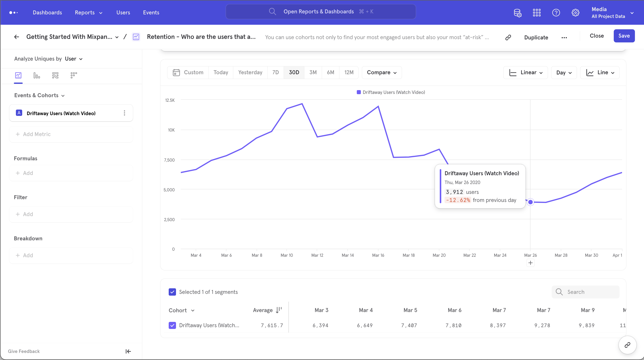The height and width of the screenshot is (360, 644).
Task: Open the data management icon
Action: [x=517, y=13]
